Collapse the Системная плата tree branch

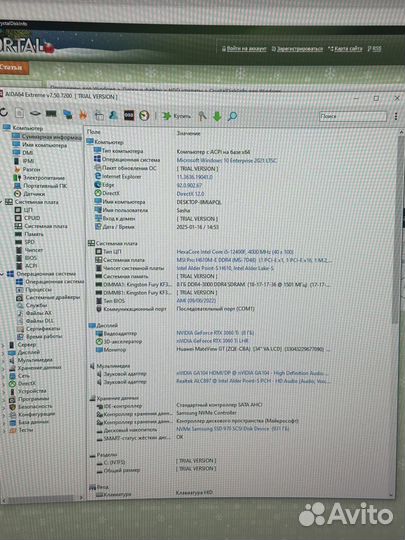point(1,202)
